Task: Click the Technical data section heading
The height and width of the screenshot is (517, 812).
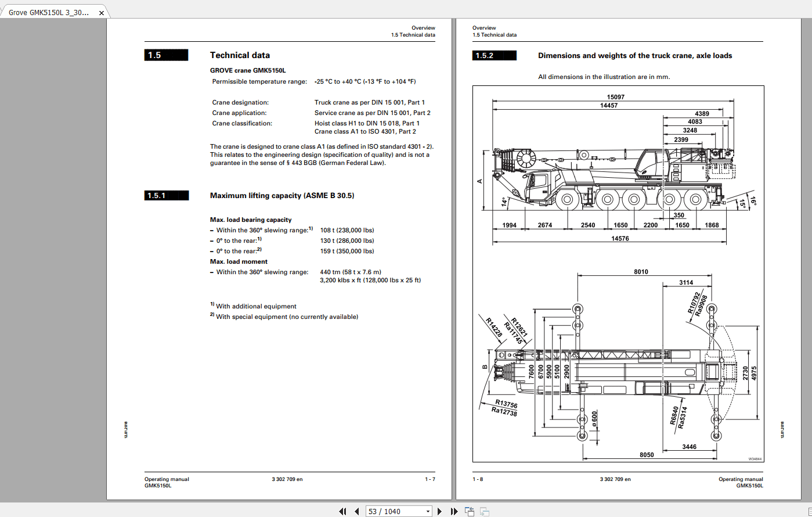Action: pyautogui.click(x=240, y=55)
